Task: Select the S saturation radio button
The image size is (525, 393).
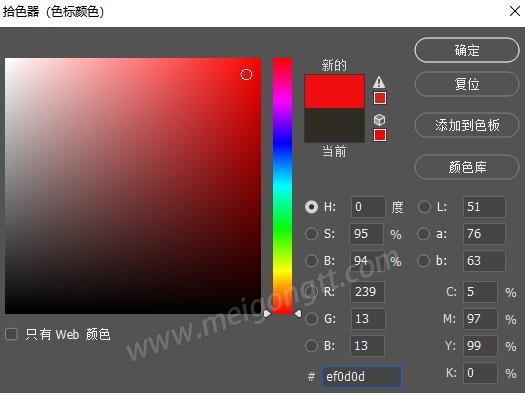Action: tap(311, 234)
